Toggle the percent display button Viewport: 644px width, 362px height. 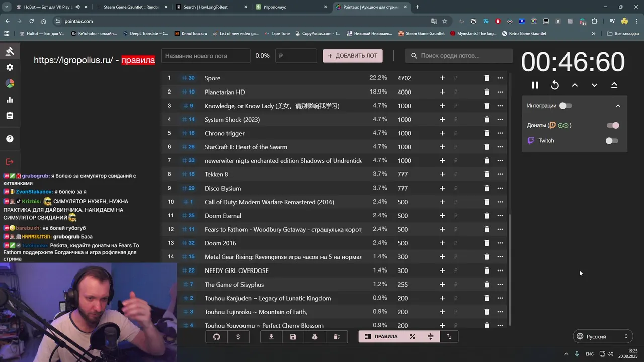[x=412, y=337]
